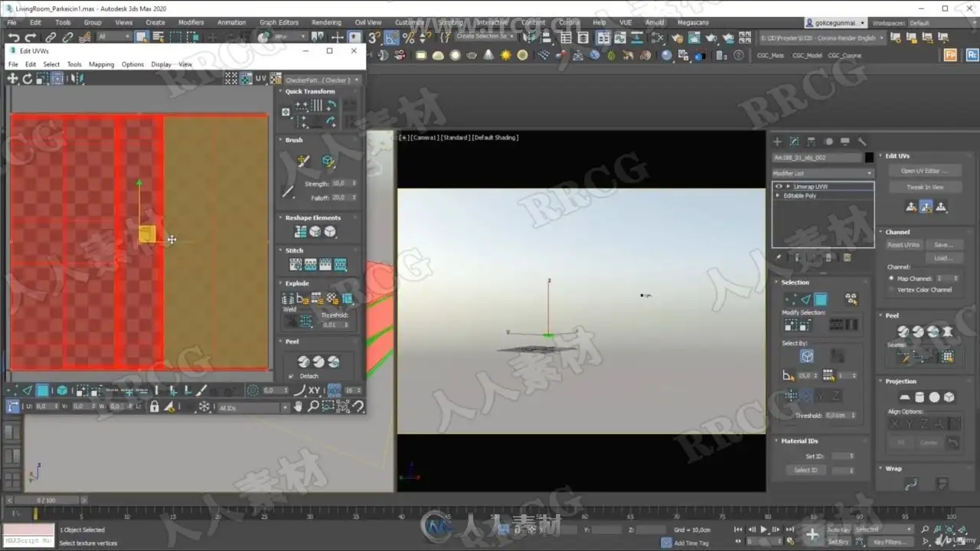
Task: Select Edge sub-object mode in Edit UVWs
Action: [x=28, y=390]
